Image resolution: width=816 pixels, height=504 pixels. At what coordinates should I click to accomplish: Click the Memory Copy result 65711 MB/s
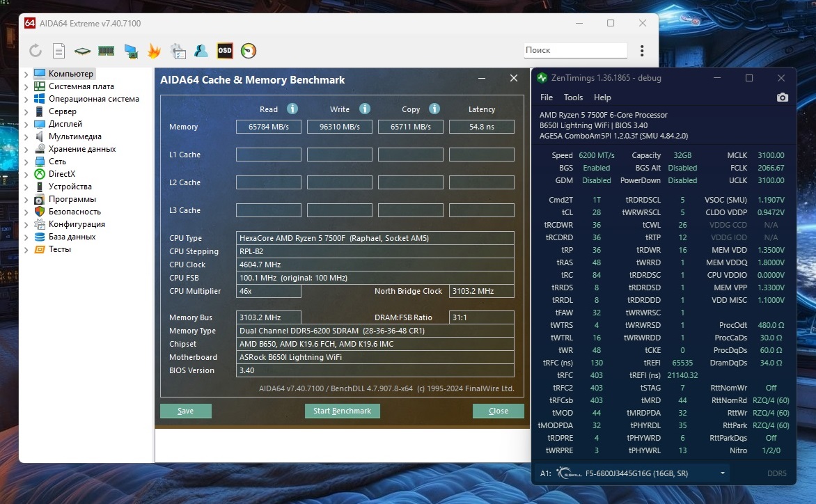pyautogui.click(x=411, y=127)
